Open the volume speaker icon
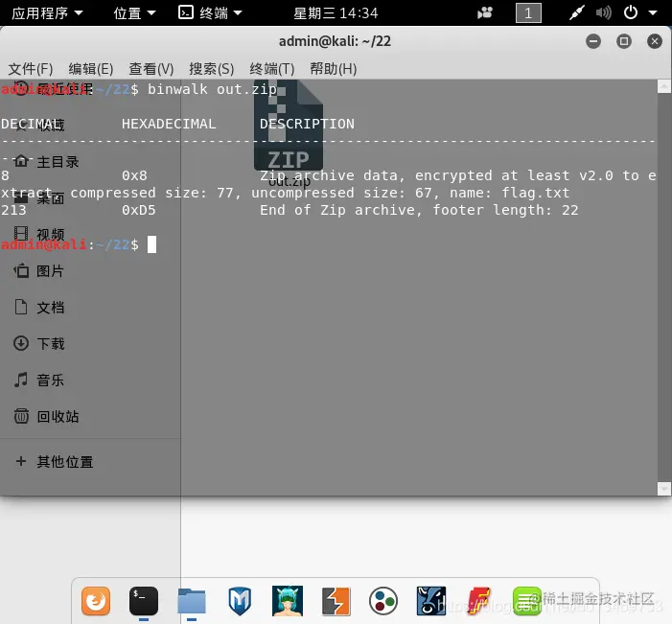This screenshot has height=624, width=672. [x=603, y=12]
